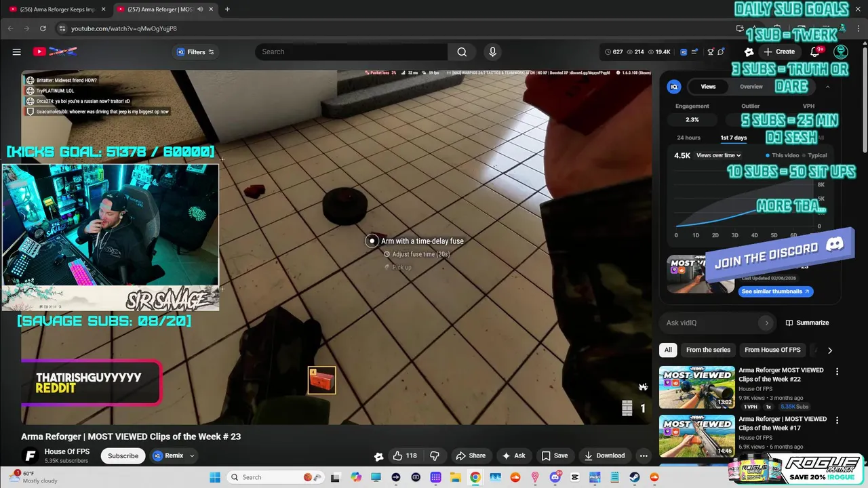The width and height of the screenshot is (868, 488).
Task: Open Windows Start menu
Action: point(215,477)
